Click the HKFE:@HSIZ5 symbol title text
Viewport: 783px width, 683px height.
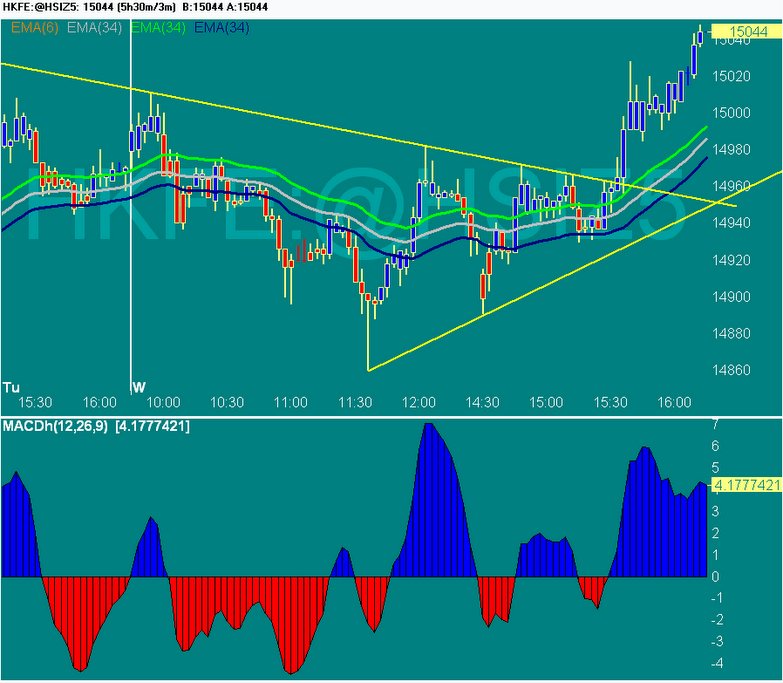(40, 7)
